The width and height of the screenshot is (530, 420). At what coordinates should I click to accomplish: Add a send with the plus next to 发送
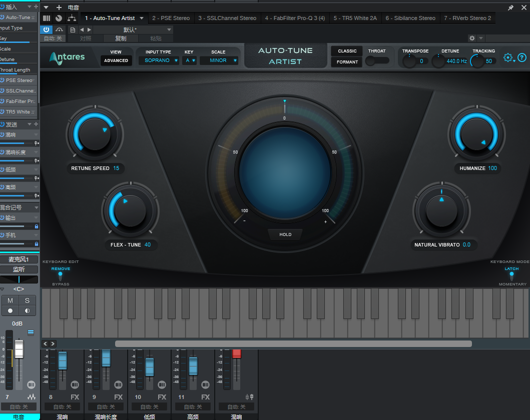pyautogui.click(x=36, y=124)
